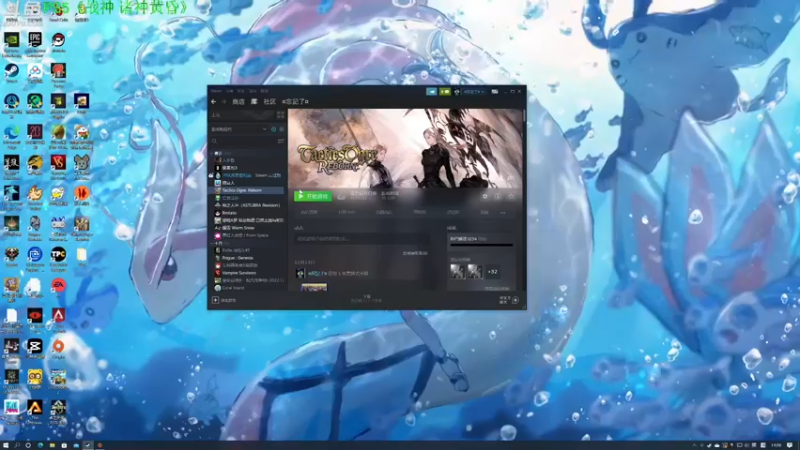Switch to collections grid view icon
Image resolution: width=800 pixels, height=450 pixels.
coord(280,115)
